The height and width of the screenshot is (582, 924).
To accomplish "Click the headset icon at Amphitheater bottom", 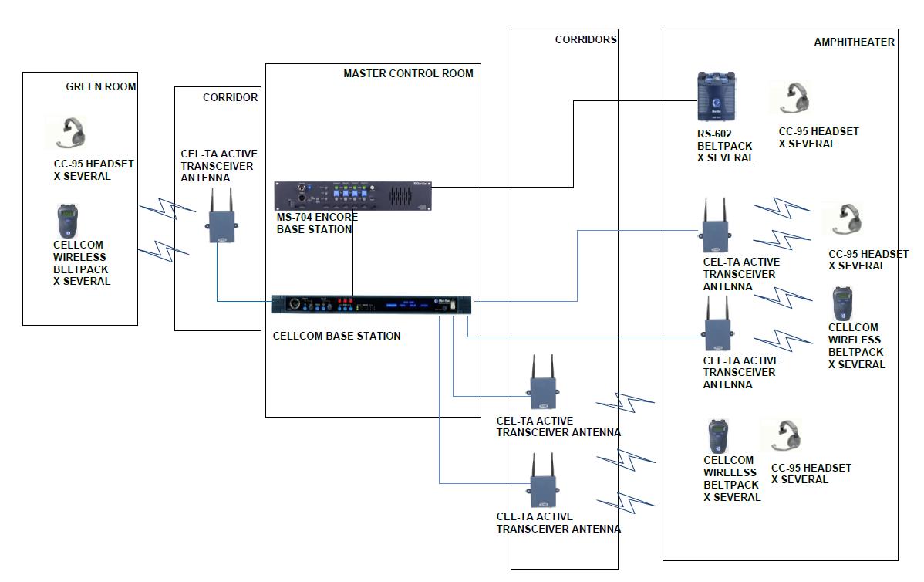I will pyautogui.click(x=787, y=436).
